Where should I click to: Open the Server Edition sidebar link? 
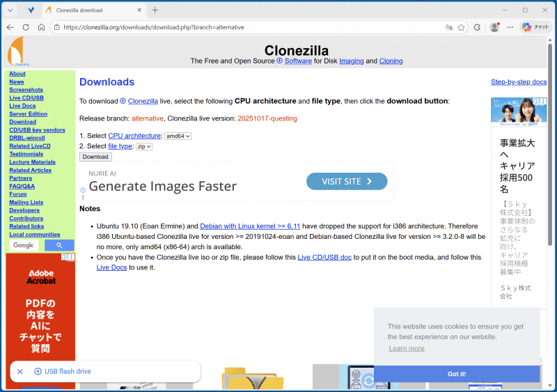(28, 113)
